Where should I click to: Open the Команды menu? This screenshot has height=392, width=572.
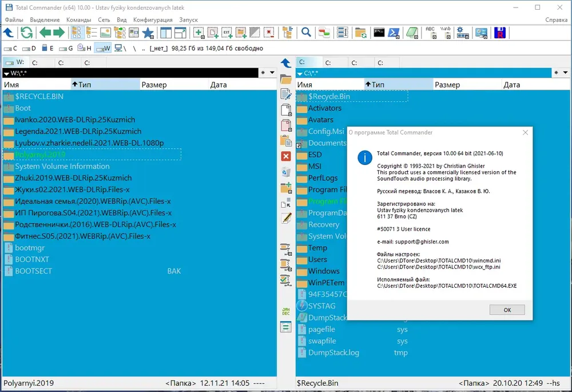(78, 19)
